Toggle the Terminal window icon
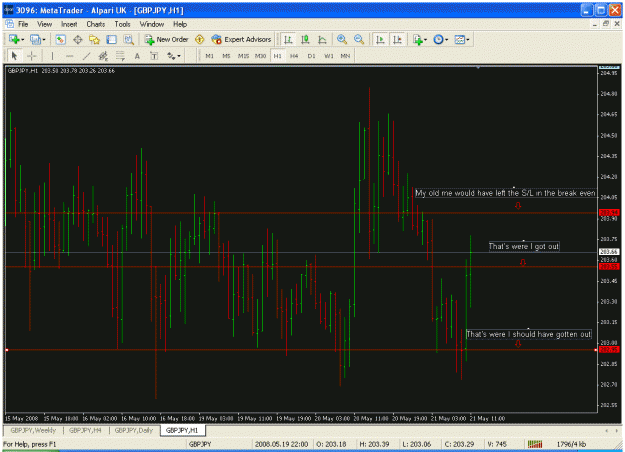 coord(111,39)
